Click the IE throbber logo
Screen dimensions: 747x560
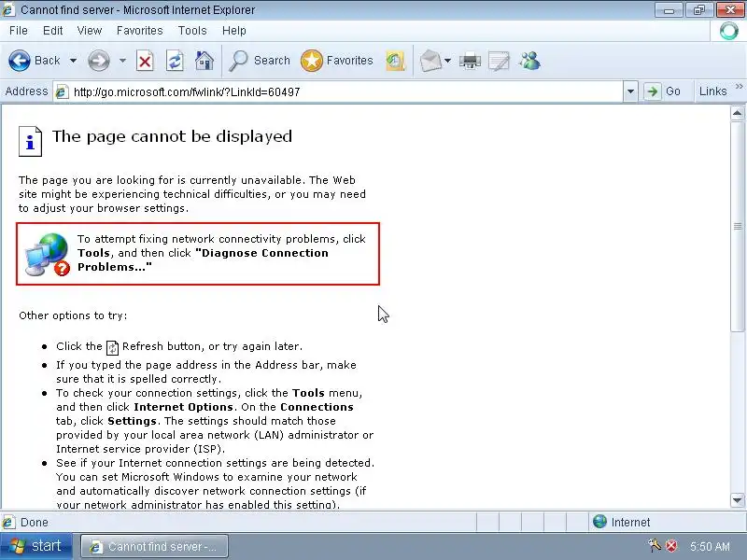pos(728,32)
